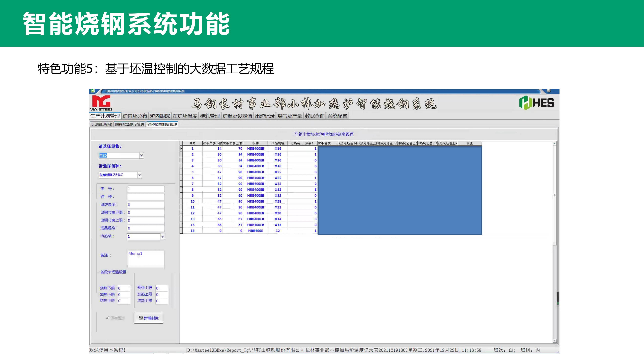Screen dimensions: 644x362
Task: Click the 钢种 column header in the table
Action: 256,143
